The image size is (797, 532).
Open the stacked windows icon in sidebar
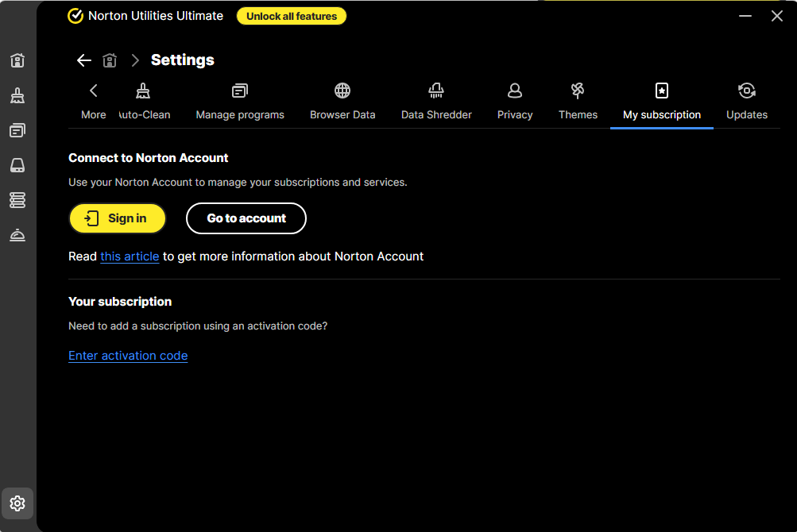[x=17, y=130]
